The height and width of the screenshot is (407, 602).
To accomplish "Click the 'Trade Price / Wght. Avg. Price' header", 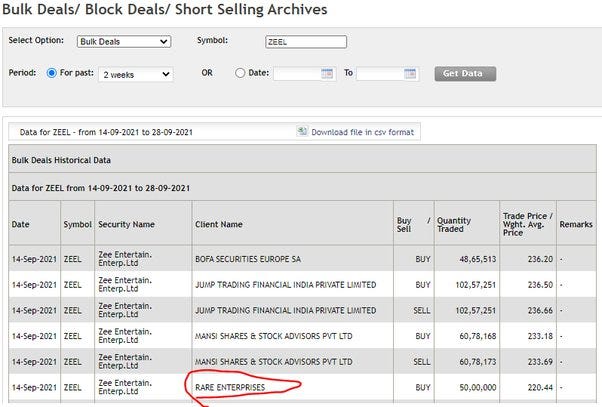I will coord(526,225).
